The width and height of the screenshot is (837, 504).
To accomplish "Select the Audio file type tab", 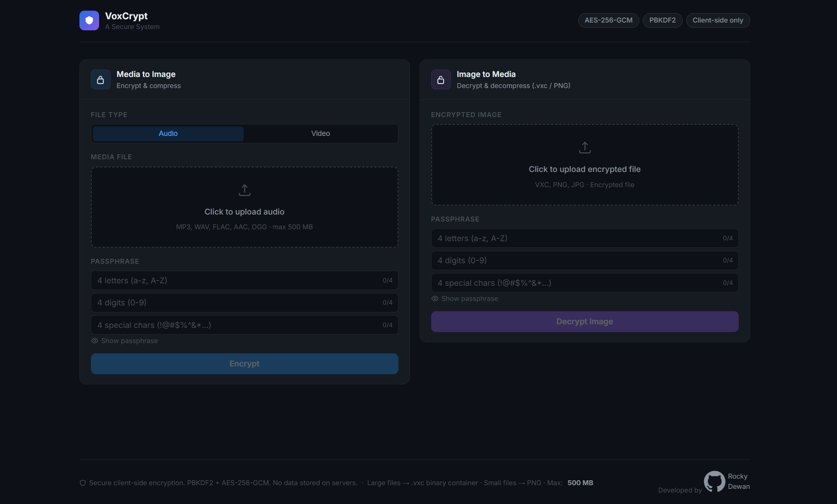I will pyautogui.click(x=168, y=134).
